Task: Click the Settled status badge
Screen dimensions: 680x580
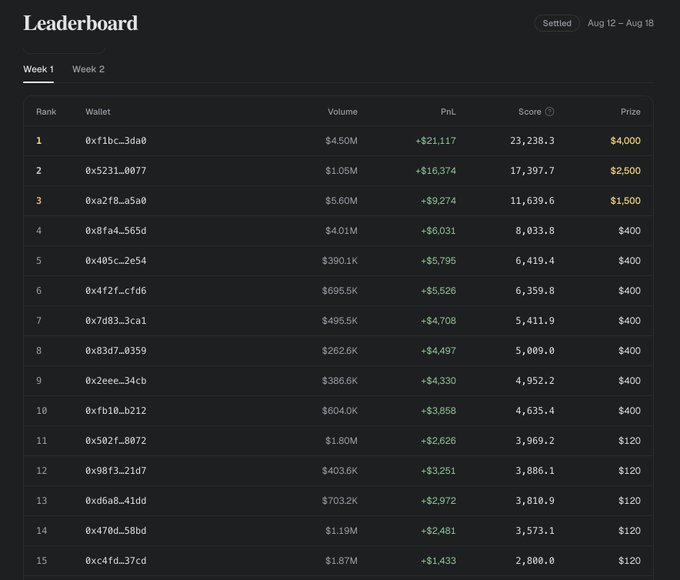Action: tap(557, 23)
